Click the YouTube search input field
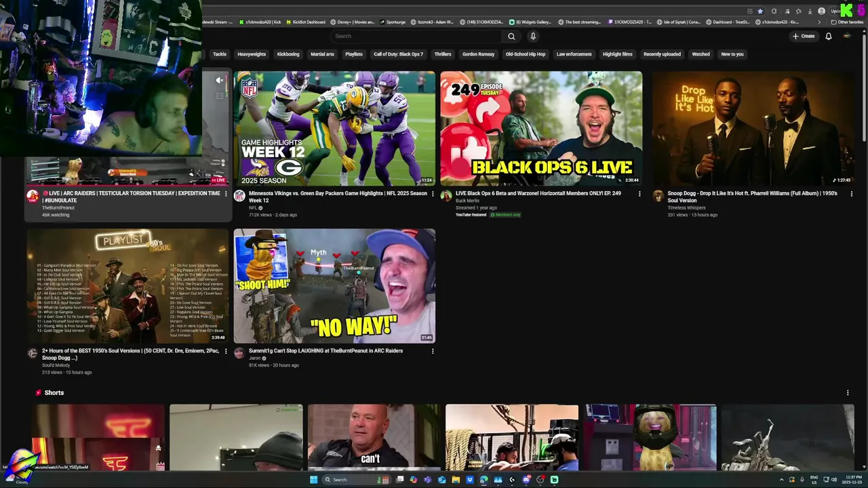The height and width of the screenshot is (488, 868). [x=416, y=36]
